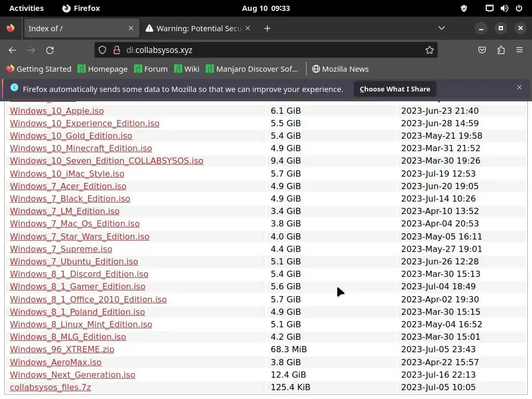The width and height of the screenshot is (532, 399).
Task: Expand the list all tabs chevron
Action: [442, 28]
